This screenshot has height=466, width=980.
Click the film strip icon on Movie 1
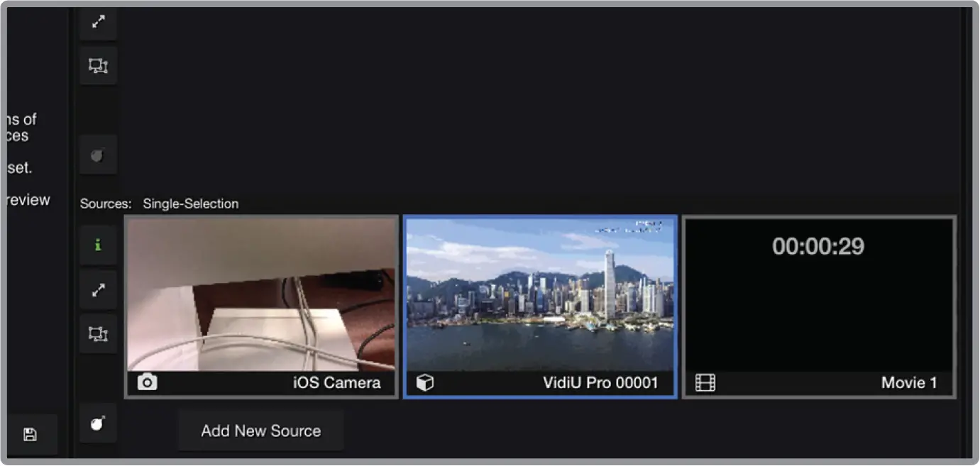[x=705, y=384]
